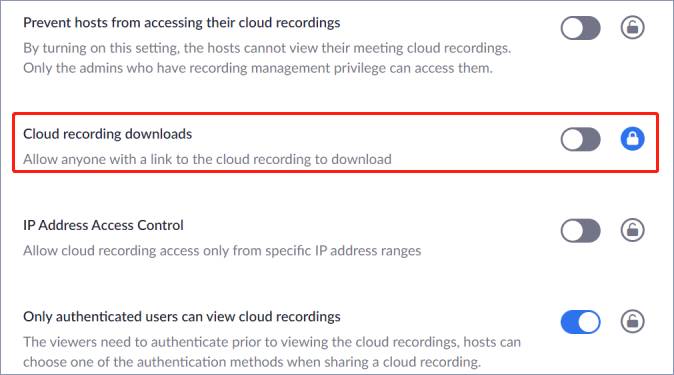The height and width of the screenshot is (375, 674).
Task: Click 'choose one of the authentication methods' line
Action: [252, 362]
